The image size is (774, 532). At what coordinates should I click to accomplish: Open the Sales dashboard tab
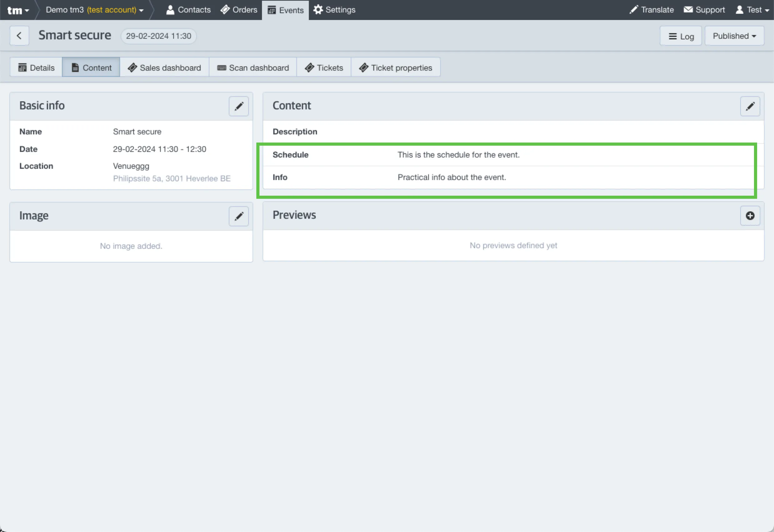[x=164, y=68]
